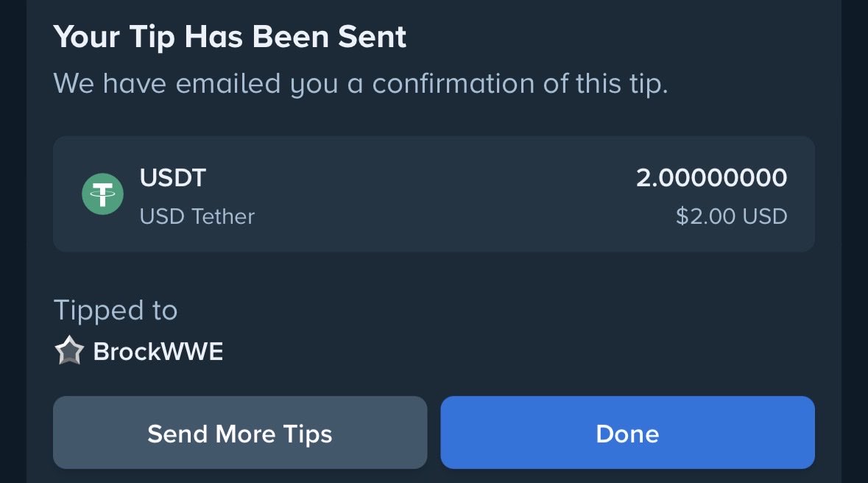Image resolution: width=868 pixels, height=483 pixels.
Task: Click blank dialog area right of BrockWWE
Action: 521,352
